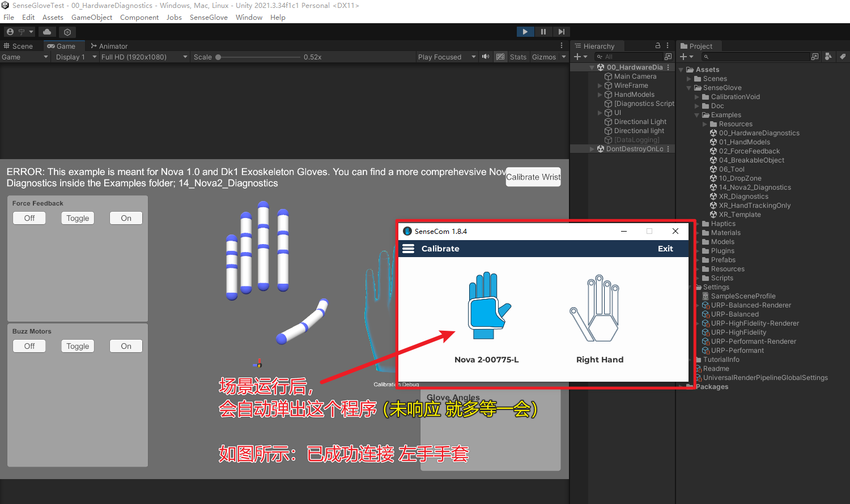
Task: Click the Project search by label icon
Action: [x=842, y=57]
